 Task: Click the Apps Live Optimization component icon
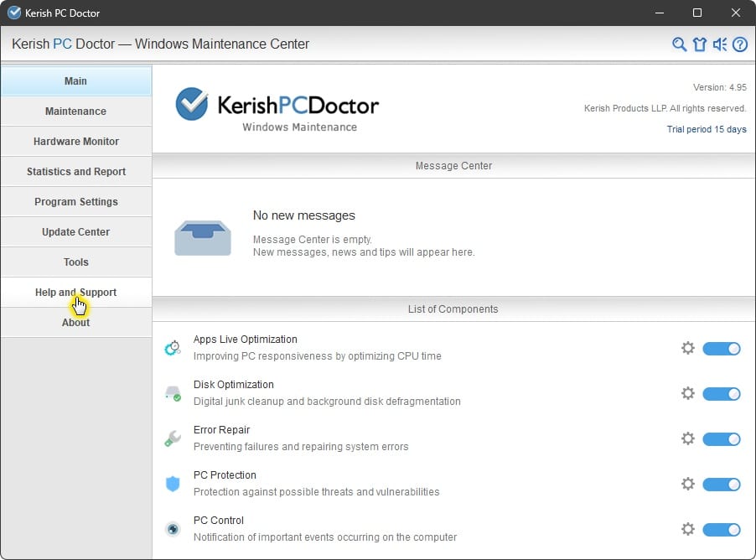pos(173,348)
